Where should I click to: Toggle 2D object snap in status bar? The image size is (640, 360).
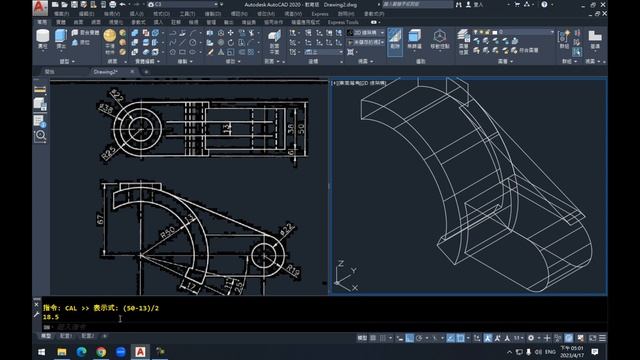(x=460, y=338)
